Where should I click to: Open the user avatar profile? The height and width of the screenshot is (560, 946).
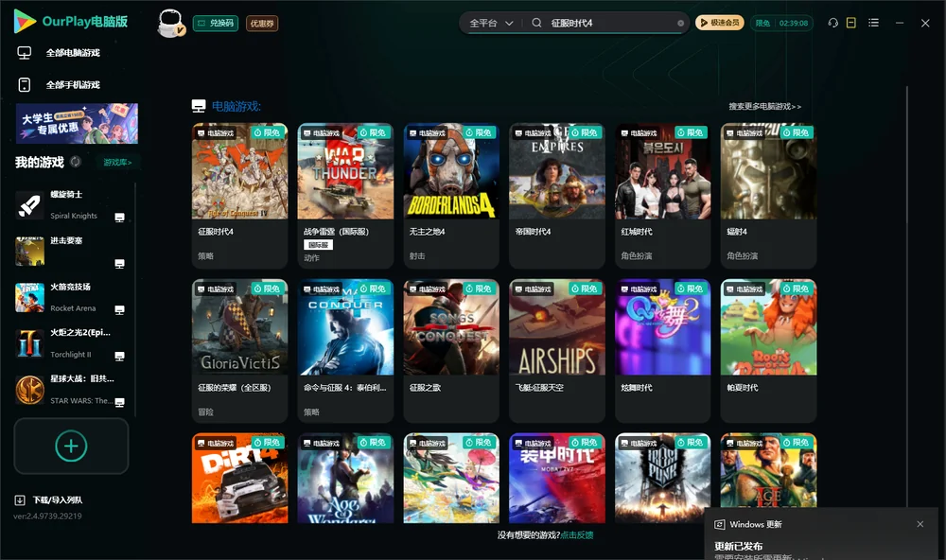[x=170, y=23]
